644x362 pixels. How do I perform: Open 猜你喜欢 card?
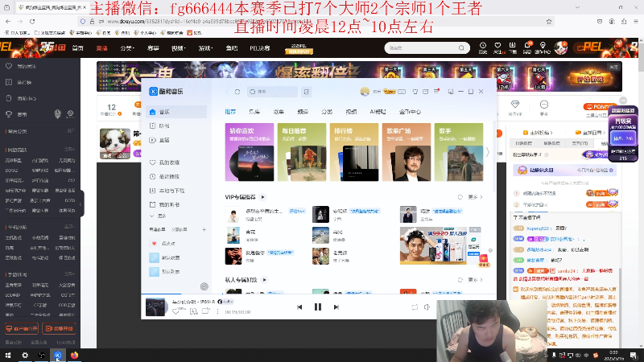click(250, 152)
